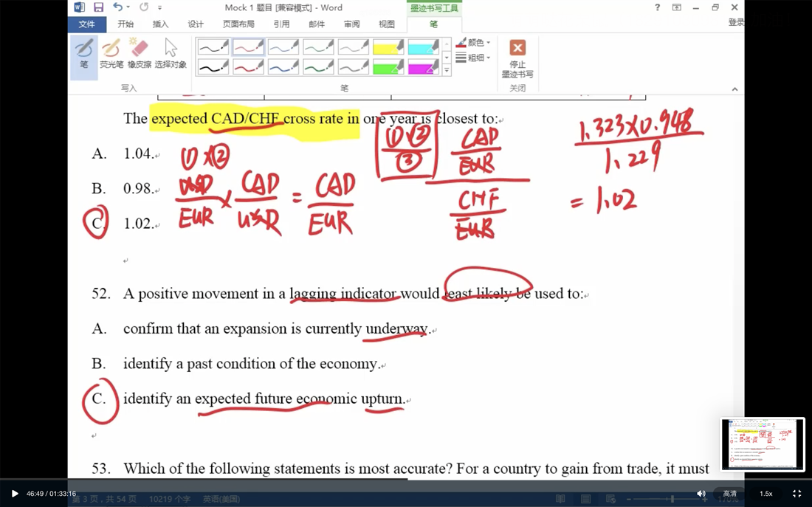Click the 10219 个字 word count
The height and width of the screenshot is (507, 812).
pos(170,499)
